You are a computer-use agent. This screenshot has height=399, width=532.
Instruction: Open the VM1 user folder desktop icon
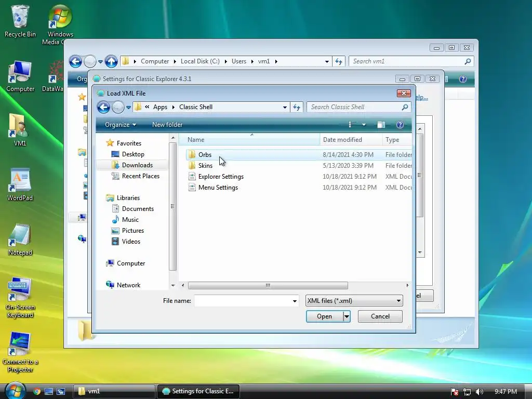tap(19, 130)
